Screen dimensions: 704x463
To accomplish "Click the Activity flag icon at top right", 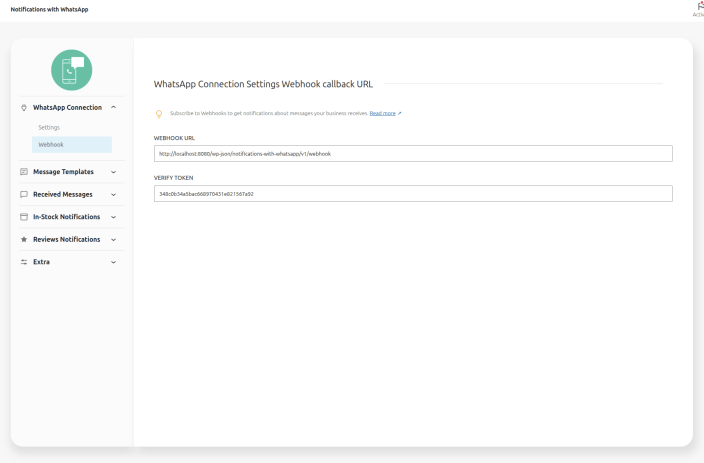I will [x=698, y=6].
